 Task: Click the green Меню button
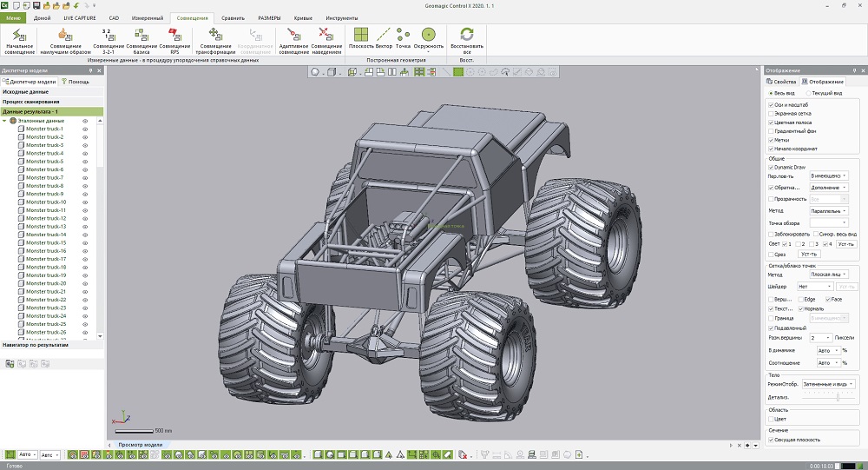coord(15,17)
